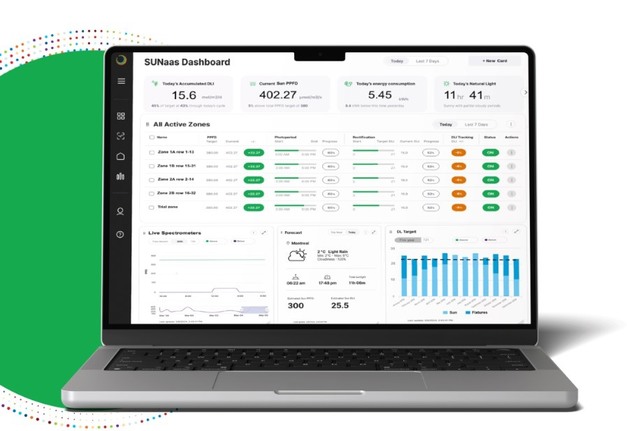627x431 pixels.
Task: Expand the Live Spectrometers card fullscreen
Action: pos(264,232)
